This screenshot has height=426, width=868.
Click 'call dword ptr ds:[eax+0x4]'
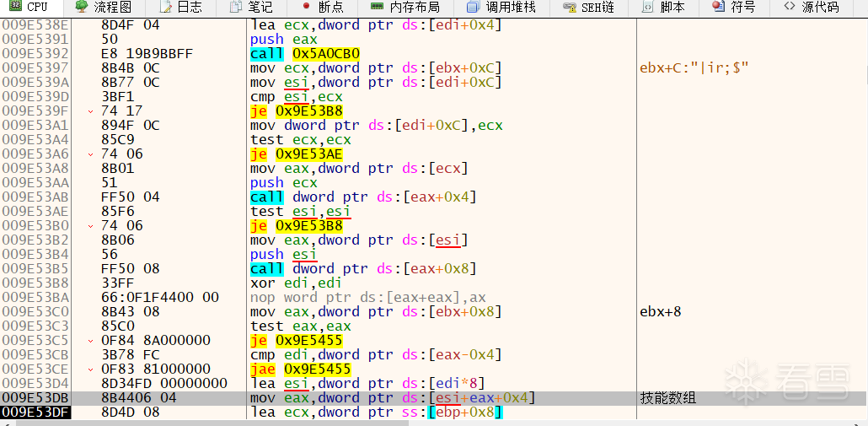coord(362,197)
